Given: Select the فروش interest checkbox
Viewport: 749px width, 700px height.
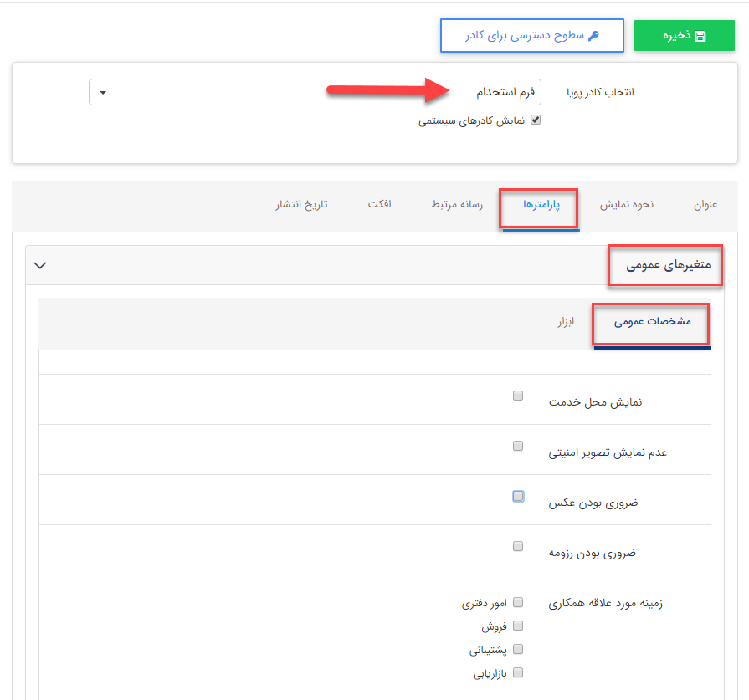Looking at the screenshot, I should point(518,625).
